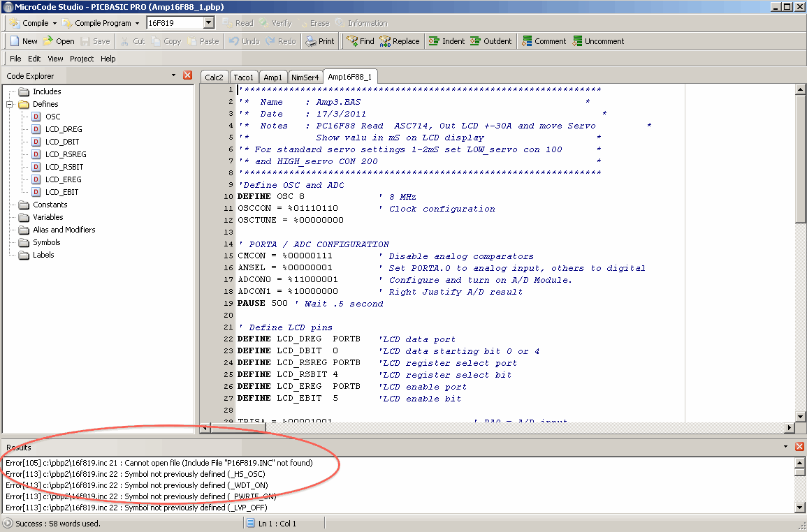The width and height of the screenshot is (807, 532).
Task: Close the Code Explorer panel
Action: coord(187,75)
